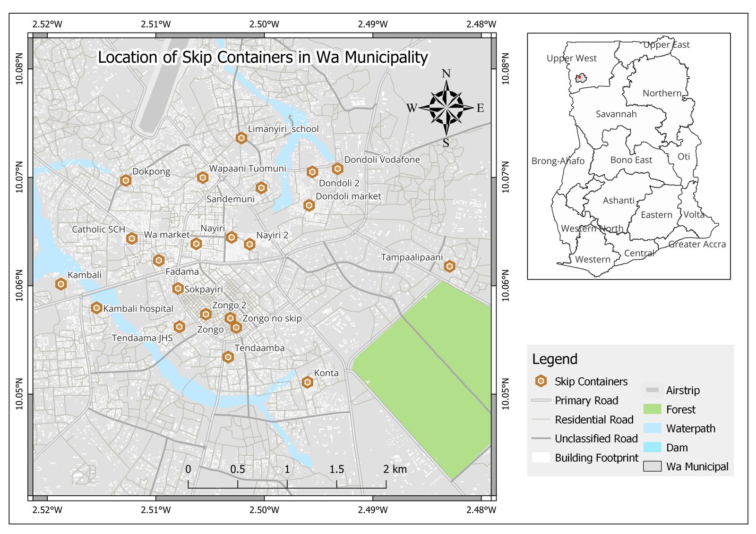Select the Dokpong skip container marker
The image size is (756, 534).
125,180
